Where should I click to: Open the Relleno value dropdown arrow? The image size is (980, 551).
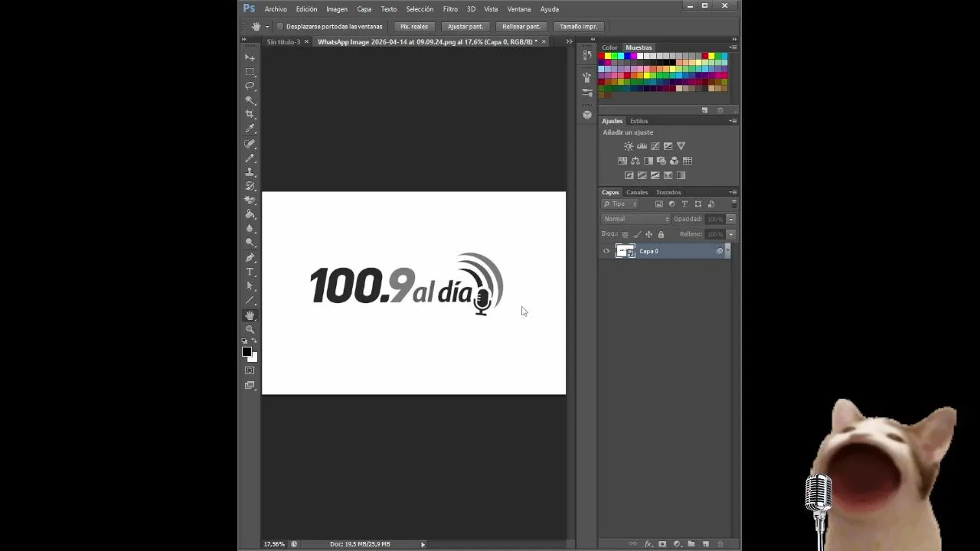coord(731,234)
